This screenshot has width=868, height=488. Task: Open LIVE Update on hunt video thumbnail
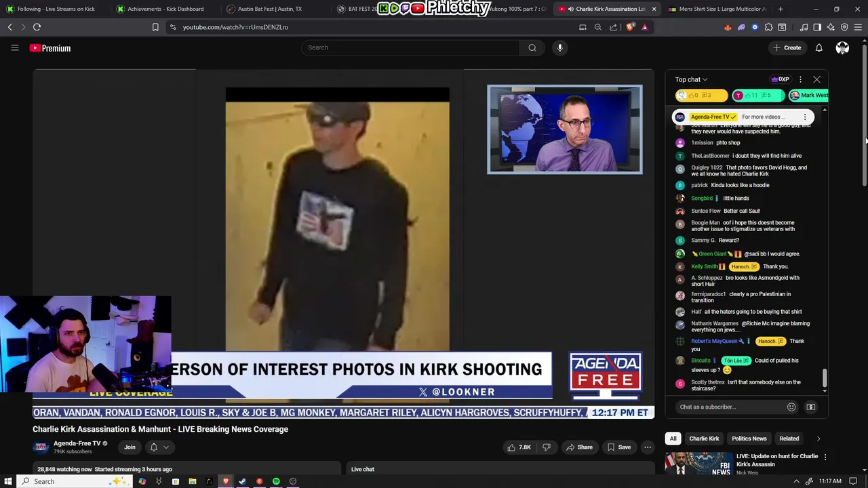tap(698, 464)
